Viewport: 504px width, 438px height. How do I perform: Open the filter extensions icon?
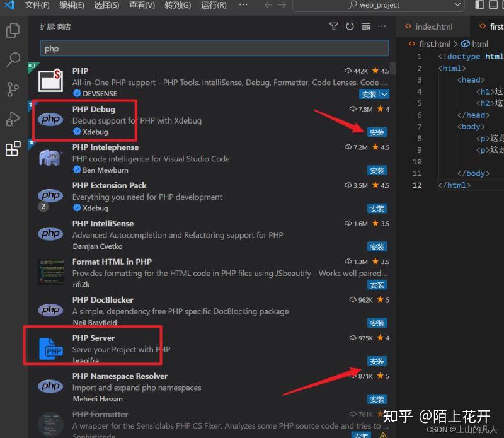click(x=333, y=27)
